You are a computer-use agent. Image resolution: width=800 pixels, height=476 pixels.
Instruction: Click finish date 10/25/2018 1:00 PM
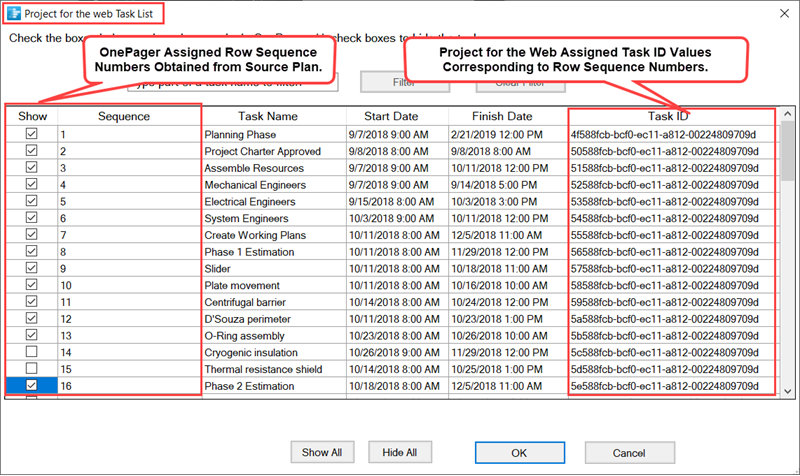coord(496,369)
